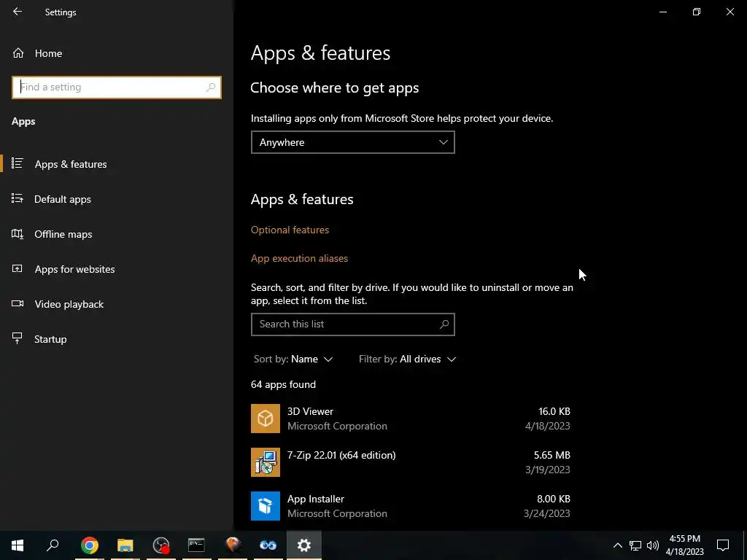
Task: Click the magnifier icon in Find a setting
Action: click(x=211, y=87)
